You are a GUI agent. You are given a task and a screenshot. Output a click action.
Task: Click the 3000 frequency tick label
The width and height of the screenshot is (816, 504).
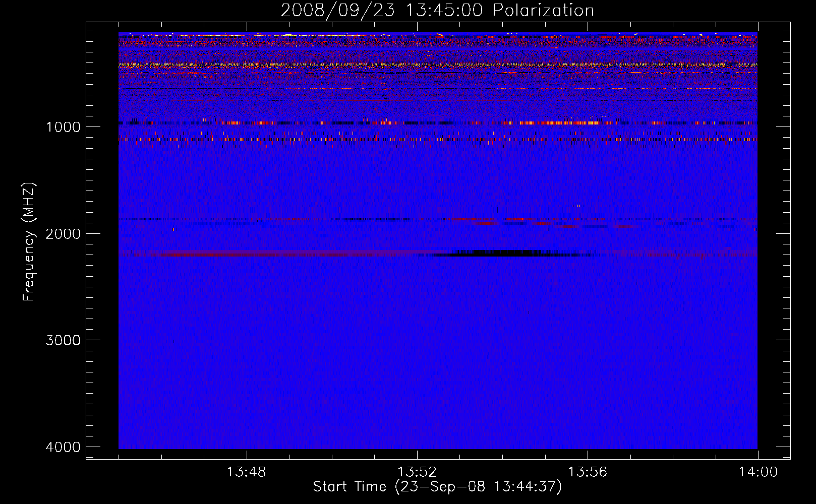coord(63,340)
